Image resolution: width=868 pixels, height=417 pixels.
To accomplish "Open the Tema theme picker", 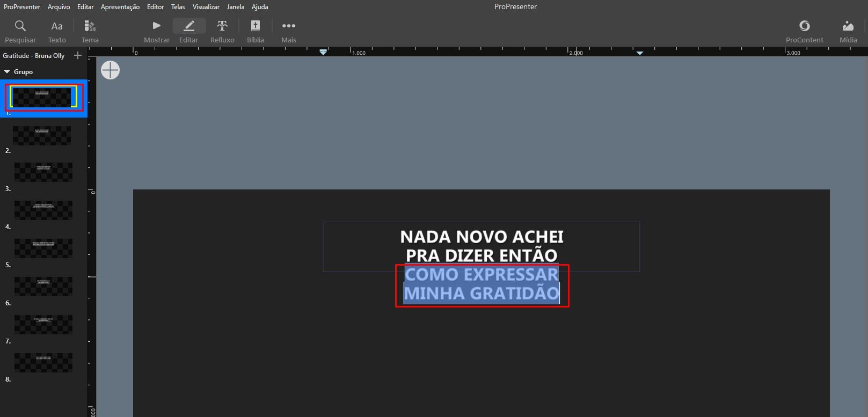I will point(90,32).
